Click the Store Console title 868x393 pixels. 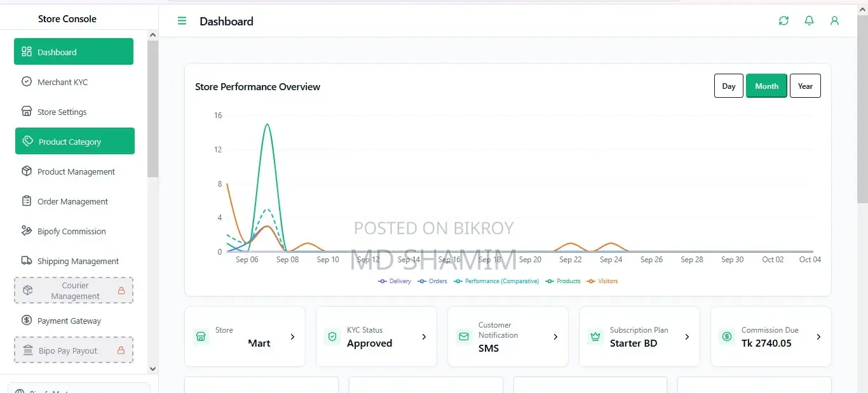click(67, 19)
